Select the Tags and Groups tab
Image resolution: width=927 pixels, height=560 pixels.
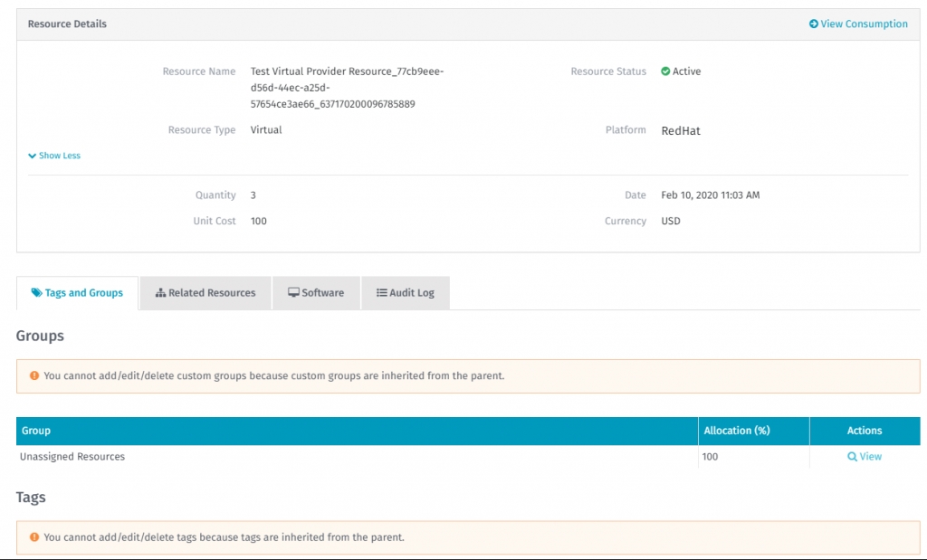77,293
